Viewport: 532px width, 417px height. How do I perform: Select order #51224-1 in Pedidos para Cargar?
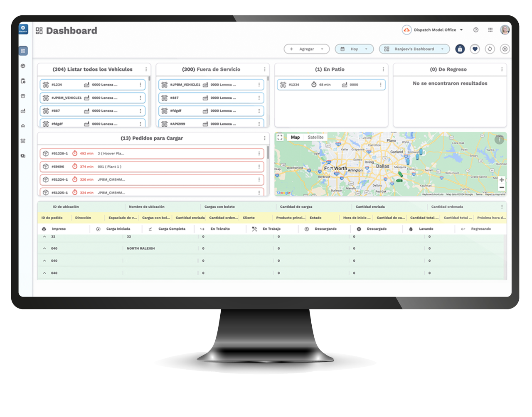coord(152,180)
